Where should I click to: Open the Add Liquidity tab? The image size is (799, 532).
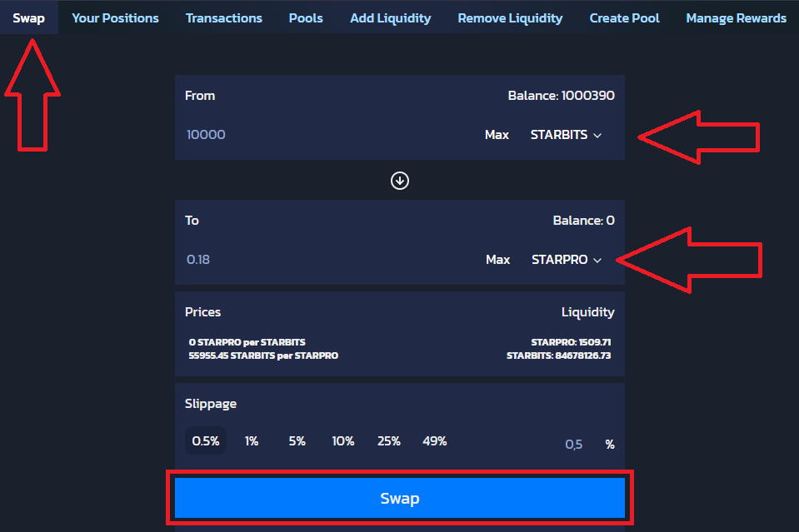390,17
